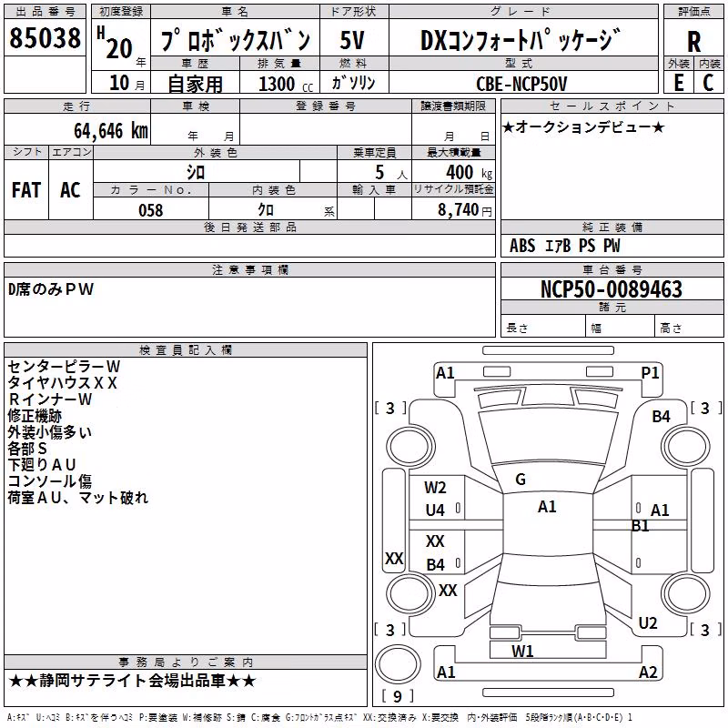Click U4 mark on left front door
The width and height of the screenshot is (728, 728).
(x=435, y=511)
